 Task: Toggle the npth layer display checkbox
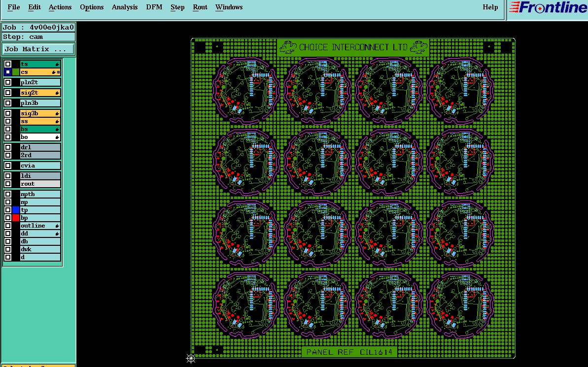click(x=8, y=194)
